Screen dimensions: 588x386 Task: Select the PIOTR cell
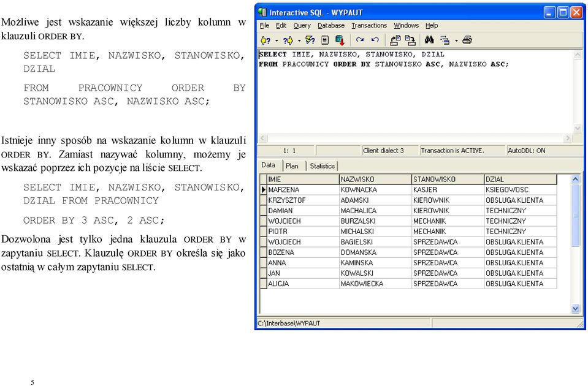coord(303,232)
